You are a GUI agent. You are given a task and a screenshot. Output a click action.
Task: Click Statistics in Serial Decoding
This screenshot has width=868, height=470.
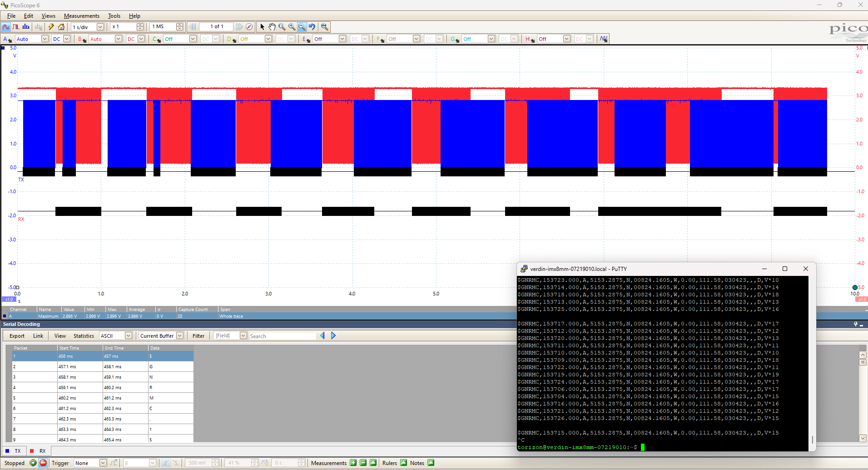pos(84,336)
